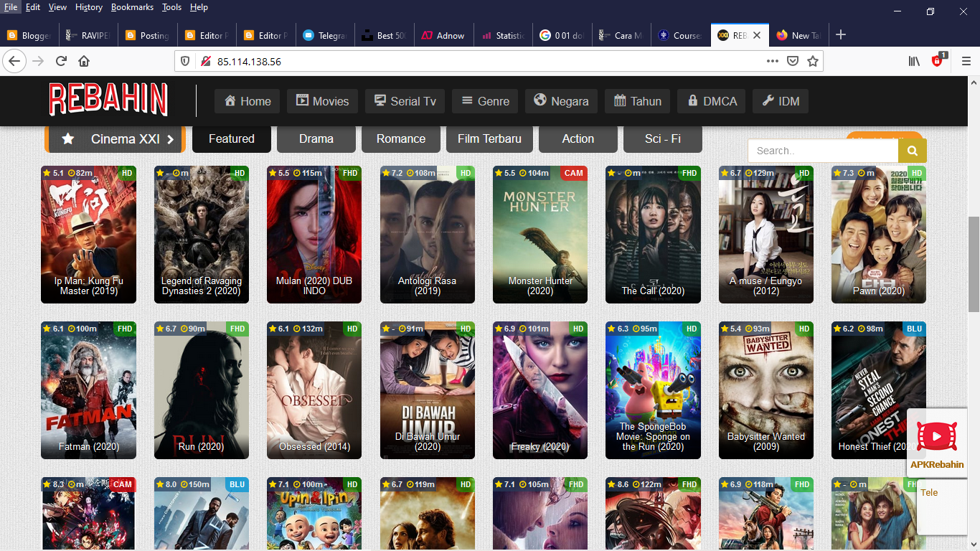Select the Featured category tab
The height and width of the screenshot is (551, 980).
(x=232, y=139)
